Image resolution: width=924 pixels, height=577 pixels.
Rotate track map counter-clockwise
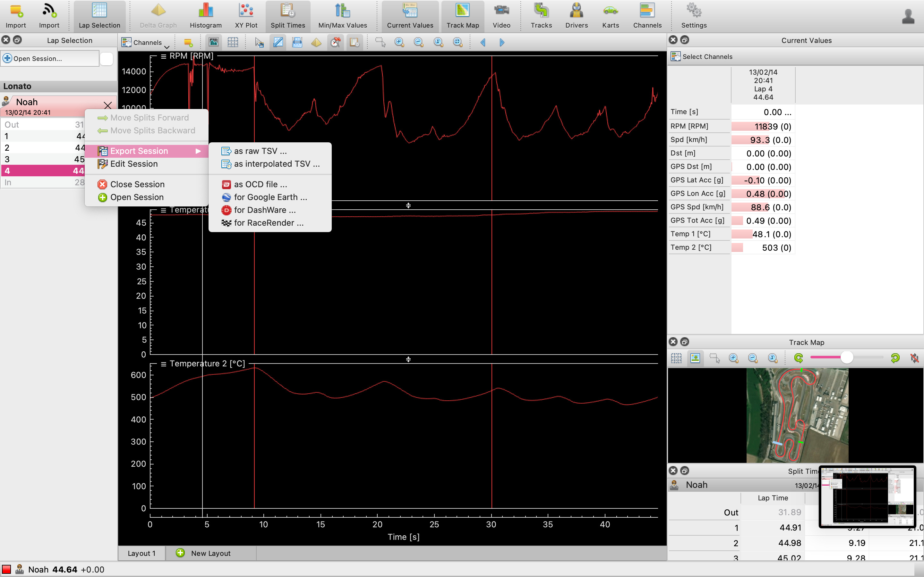tap(798, 358)
